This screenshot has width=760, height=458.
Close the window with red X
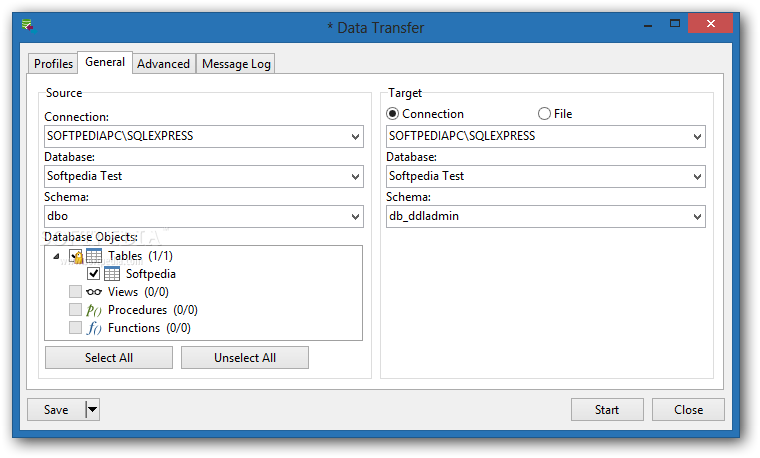[x=711, y=23]
